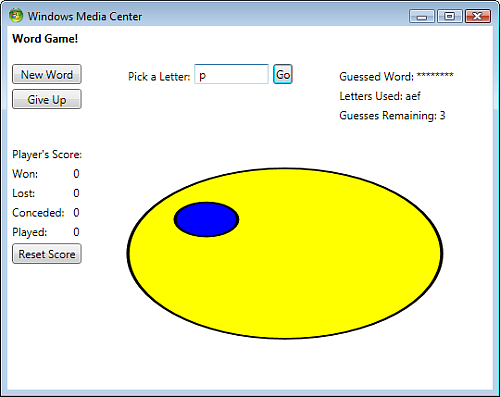
Task: Minimize the Word Game window
Action: click(x=422, y=16)
